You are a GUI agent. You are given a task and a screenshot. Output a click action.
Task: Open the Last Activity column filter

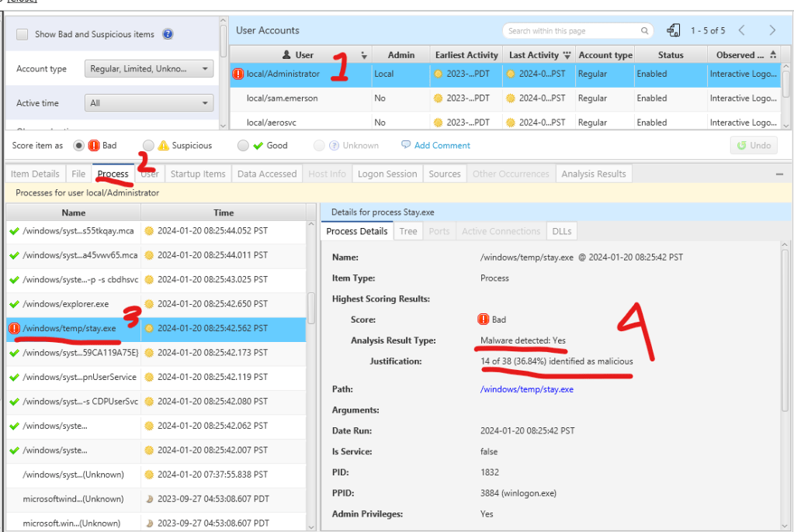[567, 56]
